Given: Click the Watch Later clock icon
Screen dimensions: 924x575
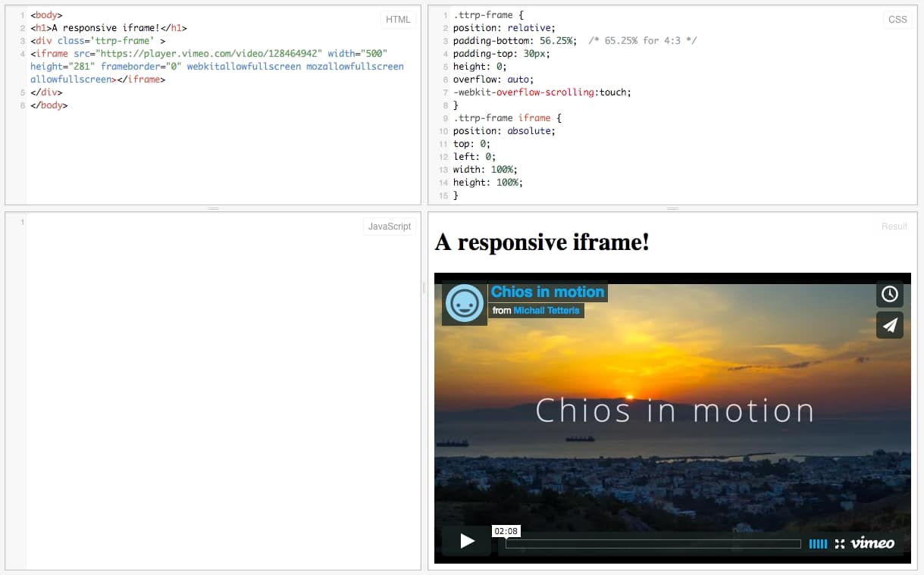Looking at the screenshot, I should 889,294.
